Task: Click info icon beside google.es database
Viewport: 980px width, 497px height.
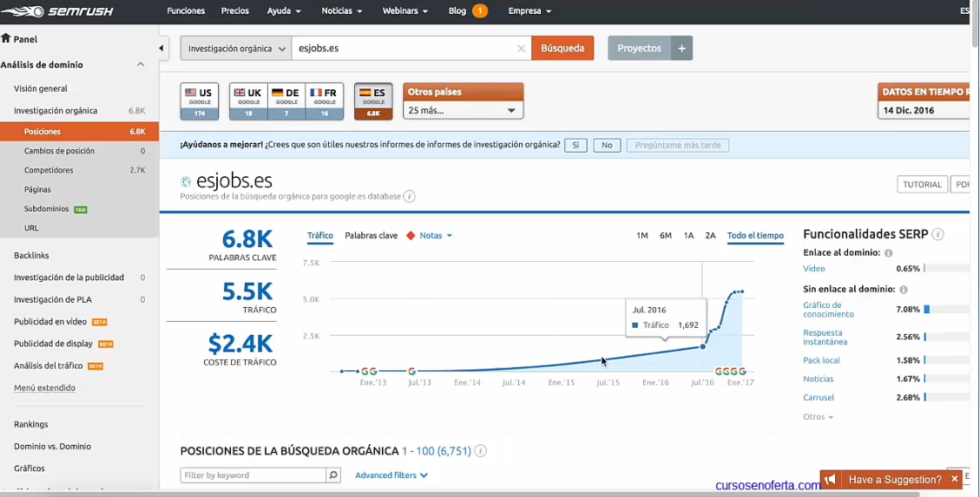Action: (410, 196)
